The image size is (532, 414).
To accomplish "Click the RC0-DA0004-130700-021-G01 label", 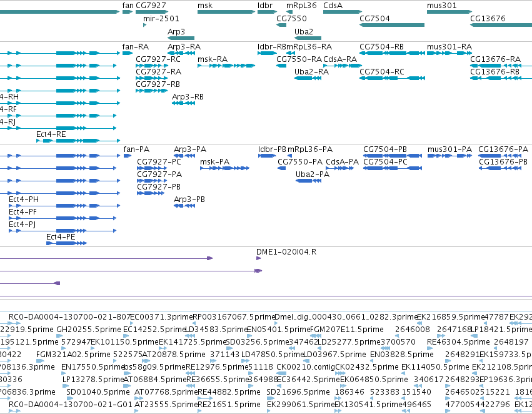I will [70, 405].
